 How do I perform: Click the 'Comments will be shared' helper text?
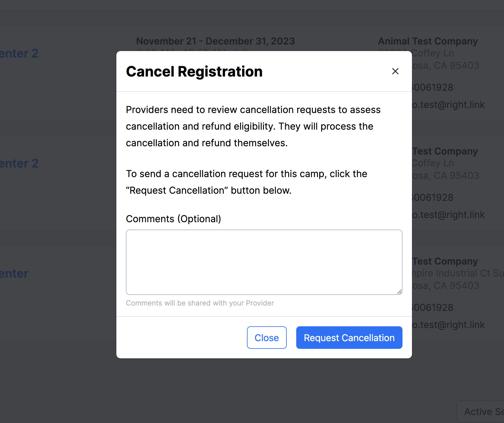[x=200, y=303]
